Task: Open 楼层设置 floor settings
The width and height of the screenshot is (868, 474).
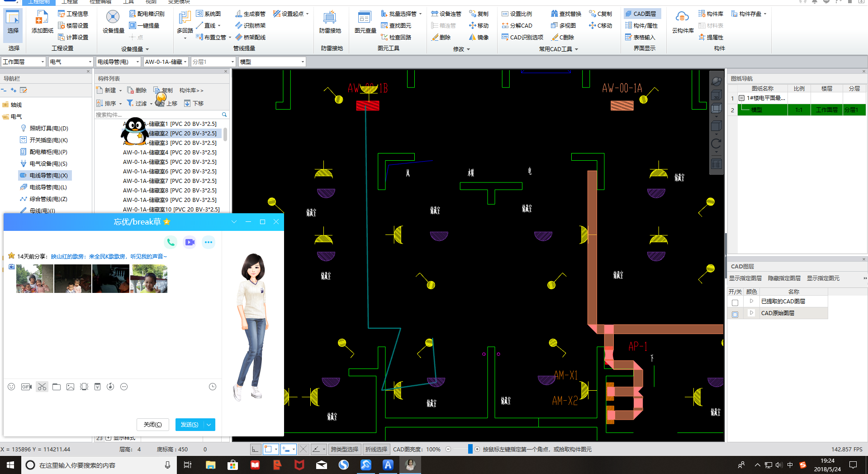Action: pos(73,26)
